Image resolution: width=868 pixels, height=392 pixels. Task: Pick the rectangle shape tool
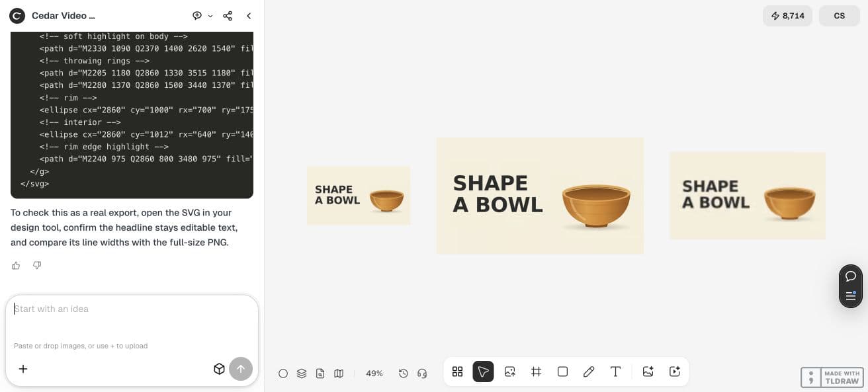(563, 372)
